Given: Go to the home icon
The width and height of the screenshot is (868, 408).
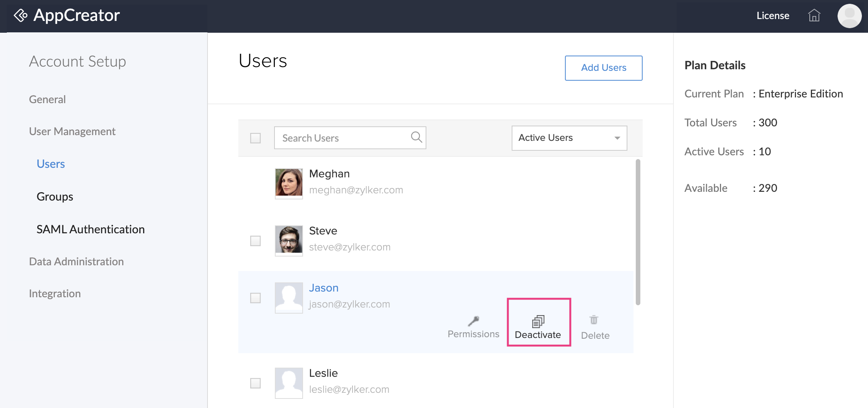Looking at the screenshot, I should (x=814, y=16).
